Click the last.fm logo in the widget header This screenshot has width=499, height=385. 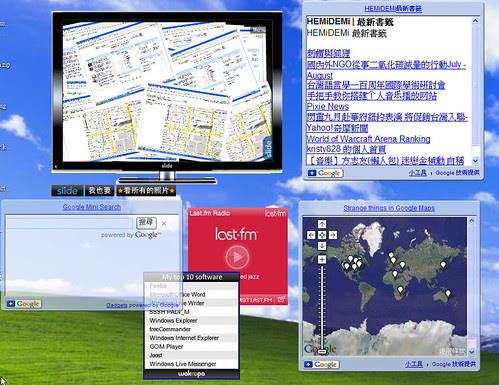(275, 213)
